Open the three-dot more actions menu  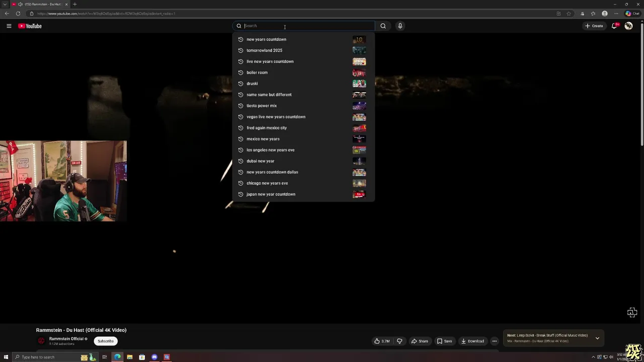tap(495, 341)
